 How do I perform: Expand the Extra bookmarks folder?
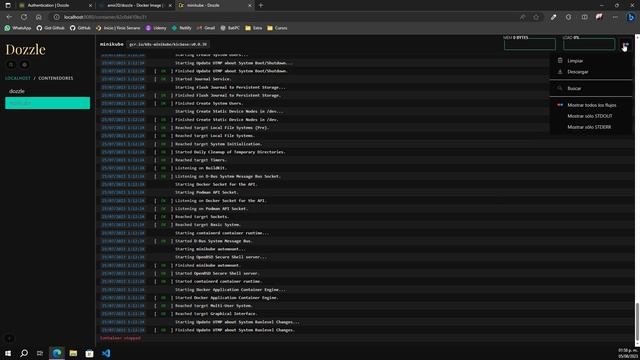coord(253,28)
